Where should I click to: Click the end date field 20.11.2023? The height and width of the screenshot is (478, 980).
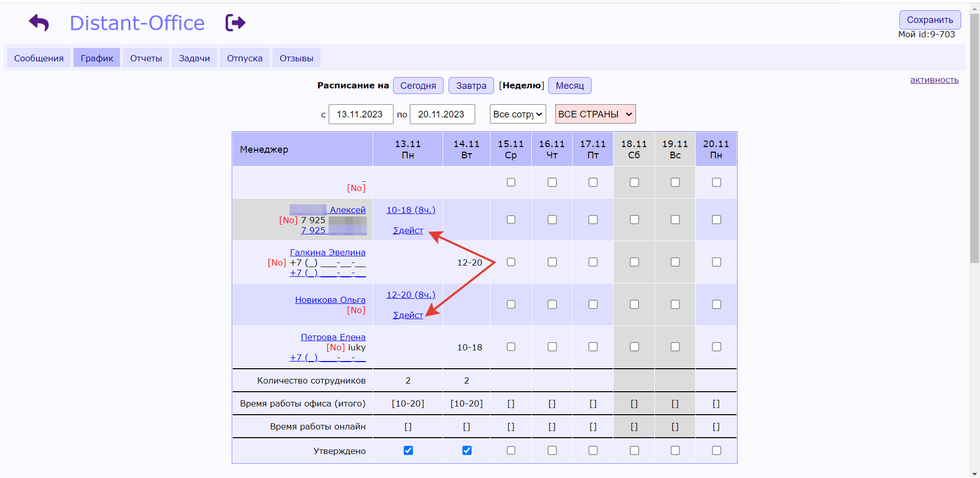pyautogui.click(x=442, y=114)
